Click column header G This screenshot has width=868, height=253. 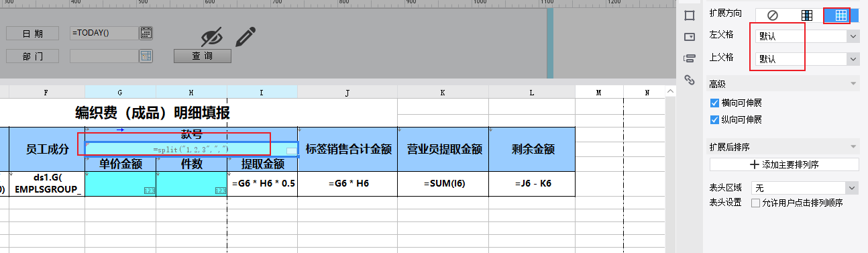[x=121, y=92]
